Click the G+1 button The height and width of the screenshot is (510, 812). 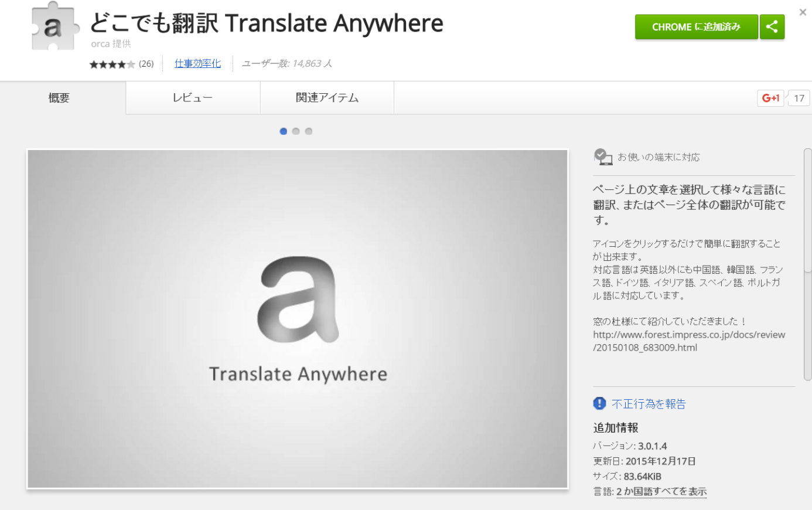[x=770, y=98]
